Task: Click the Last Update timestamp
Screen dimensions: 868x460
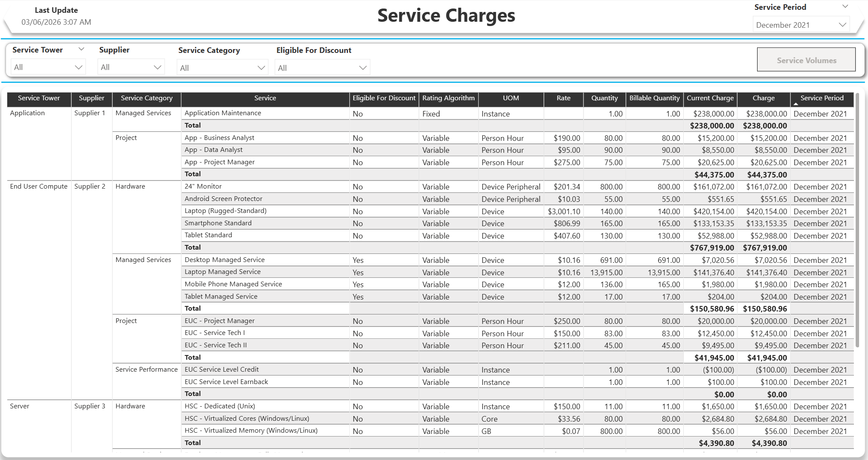Action: pos(56,22)
